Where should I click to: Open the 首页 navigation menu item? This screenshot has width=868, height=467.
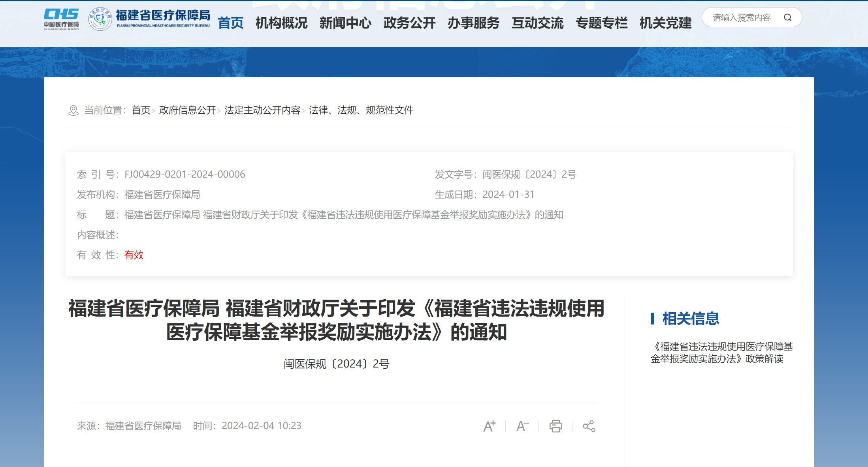coord(231,23)
